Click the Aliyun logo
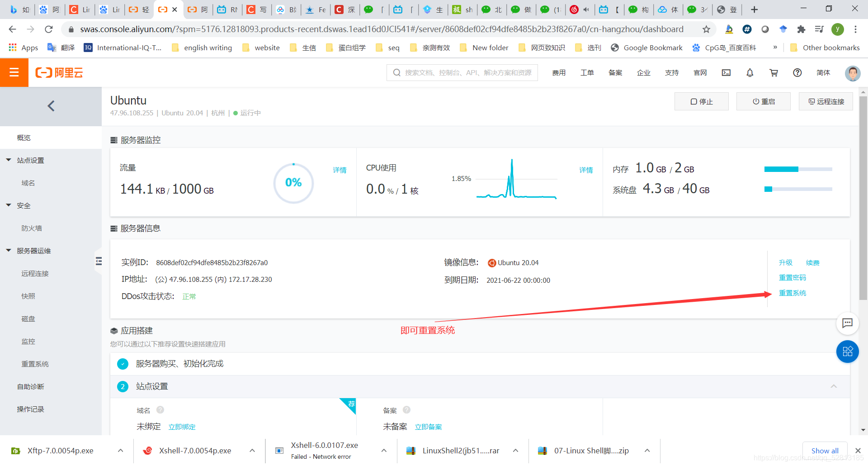This screenshot has height=466, width=868. pos(59,73)
